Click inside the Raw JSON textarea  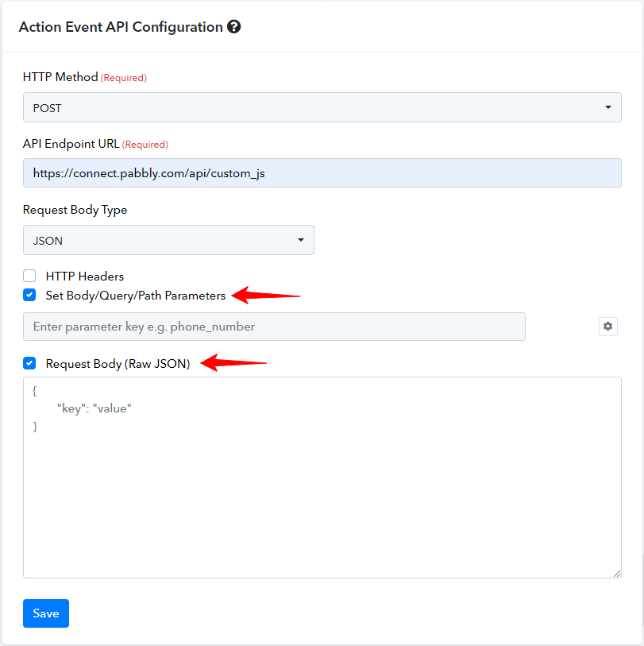coord(322,478)
